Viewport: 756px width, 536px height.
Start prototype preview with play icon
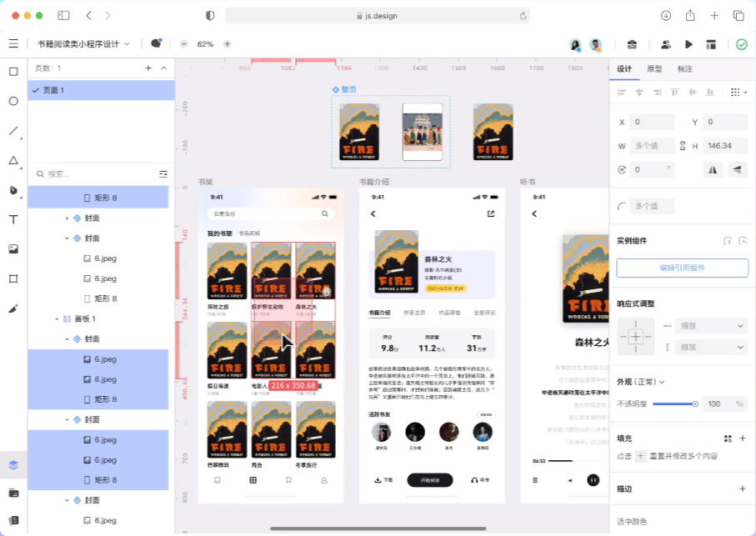688,44
